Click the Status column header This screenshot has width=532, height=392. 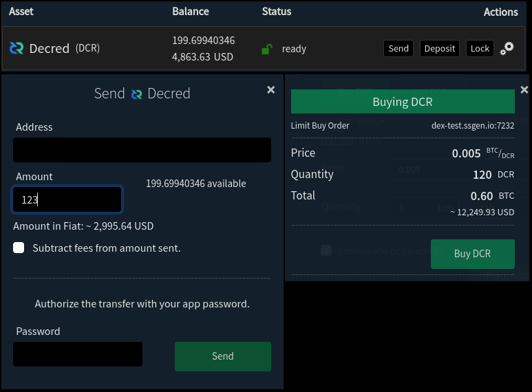pos(277,12)
